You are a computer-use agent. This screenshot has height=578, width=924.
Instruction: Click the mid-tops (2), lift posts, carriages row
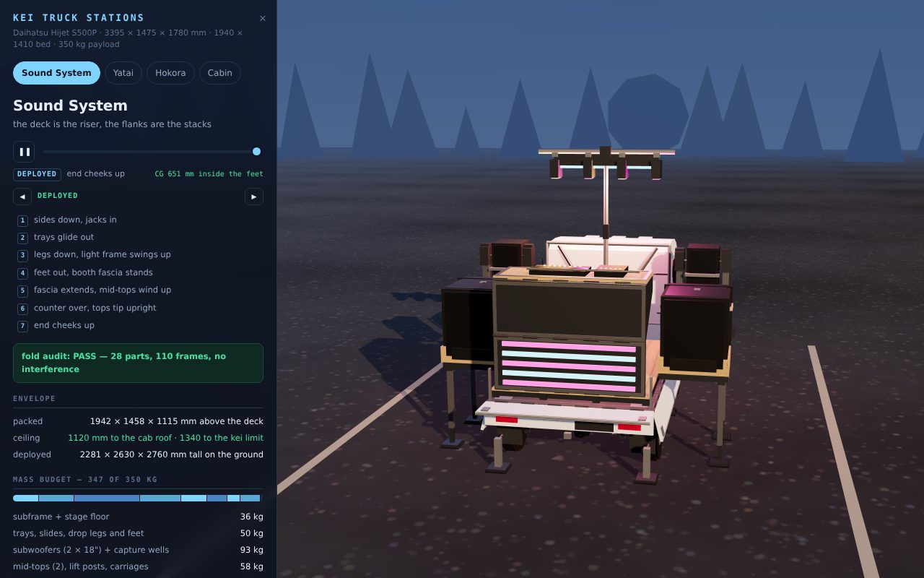point(138,566)
